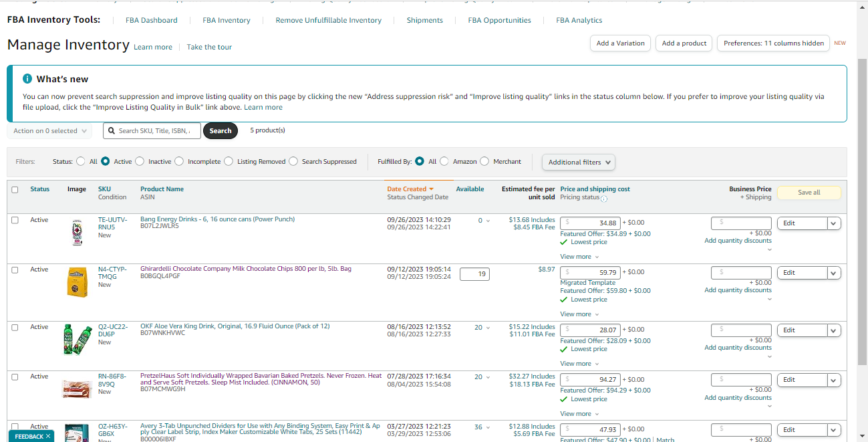Choose the Listing Removed filter radio
The width and height of the screenshot is (868, 442).
[x=229, y=161]
